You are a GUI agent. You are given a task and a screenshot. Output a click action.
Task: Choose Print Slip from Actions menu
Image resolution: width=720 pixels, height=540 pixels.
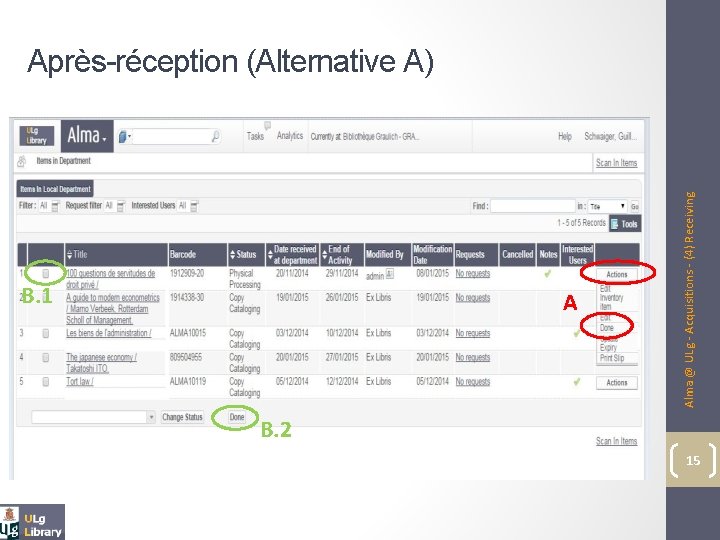612,358
